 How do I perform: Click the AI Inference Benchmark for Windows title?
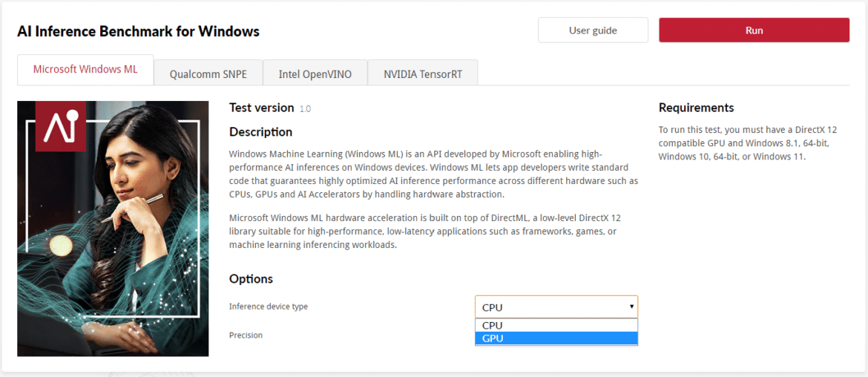(139, 31)
